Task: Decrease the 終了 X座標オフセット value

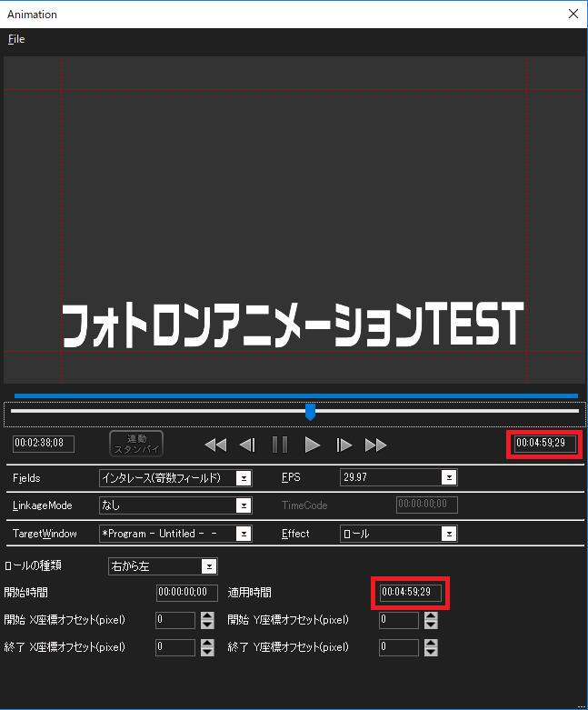Action: click(x=207, y=652)
